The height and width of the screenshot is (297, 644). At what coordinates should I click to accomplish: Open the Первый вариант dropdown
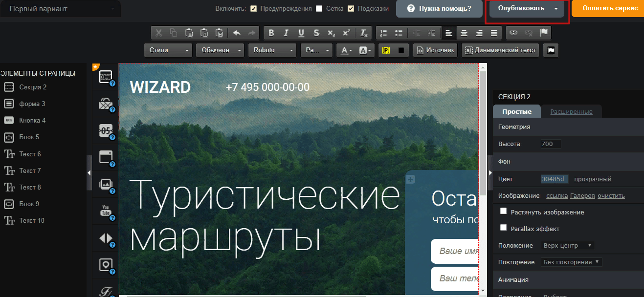60,9
